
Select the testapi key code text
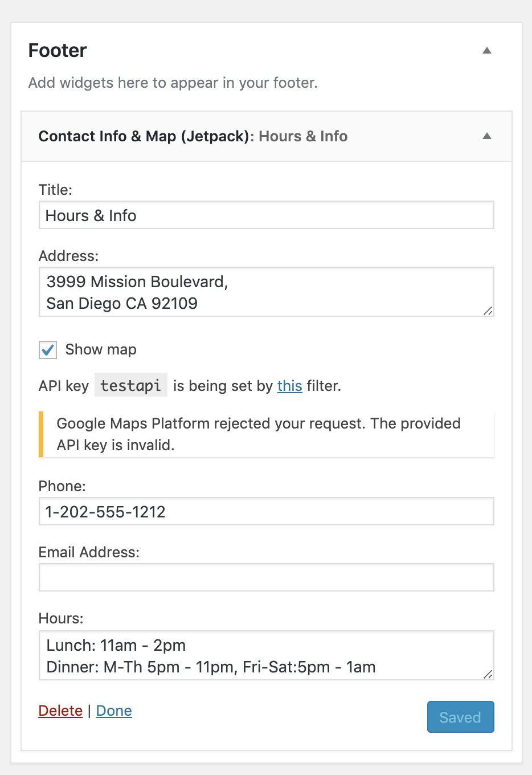point(130,385)
